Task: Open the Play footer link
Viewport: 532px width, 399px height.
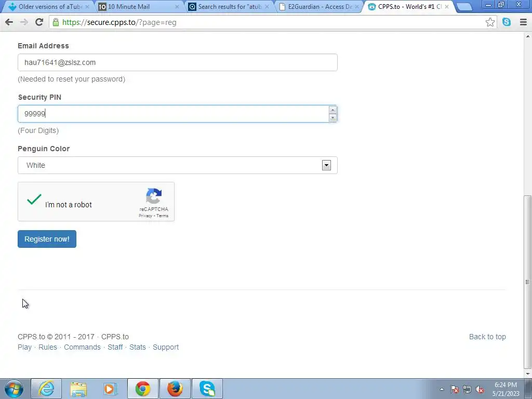Action: click(24, 347)
